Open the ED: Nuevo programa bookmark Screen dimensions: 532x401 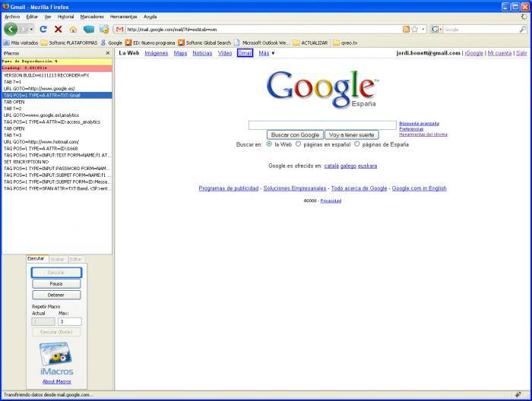point(150,43)
